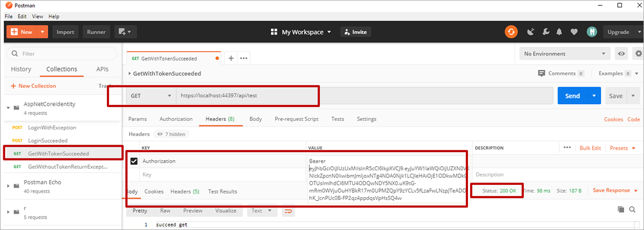Screen dimensions: 644x230
Task: Open environment quick look eye icon
Action: [x=621, y=54]
